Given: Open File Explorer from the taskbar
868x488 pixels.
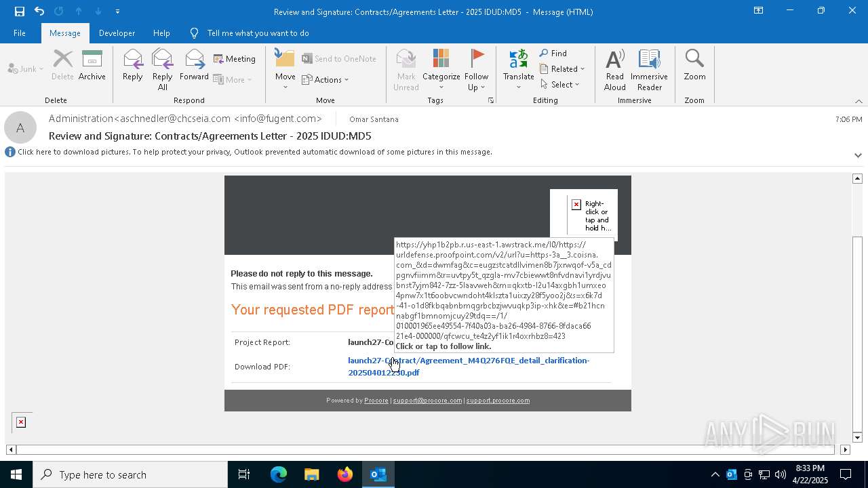Looking at the screenshot, I should point(311,474).
